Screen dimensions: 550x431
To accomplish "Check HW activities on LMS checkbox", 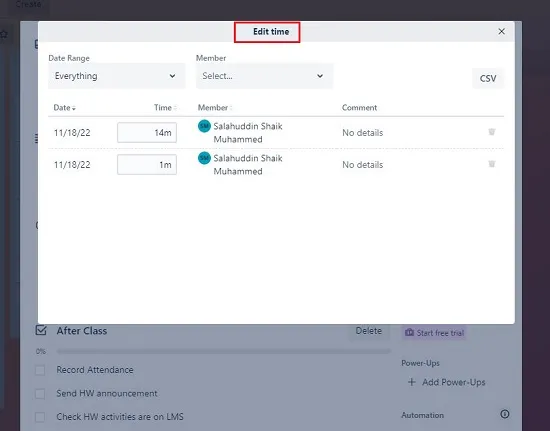I will pyautogui.click(x=40, y=417).
